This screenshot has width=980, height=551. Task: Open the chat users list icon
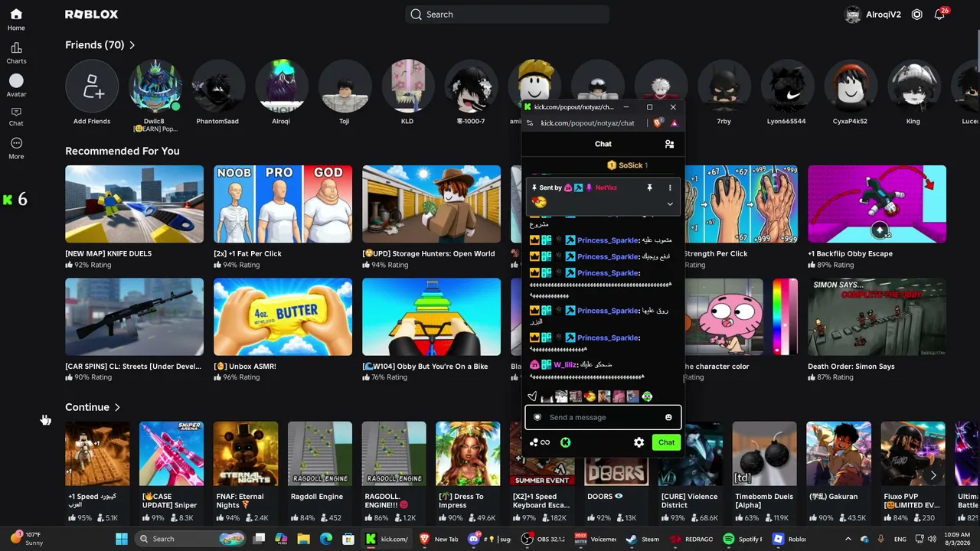tap(669, 144)
